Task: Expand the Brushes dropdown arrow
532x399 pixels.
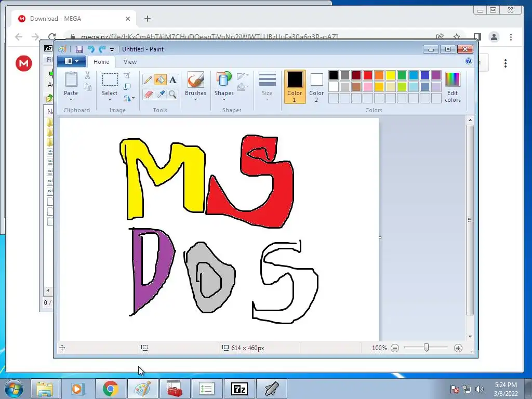Action: [x=196, y=100]
